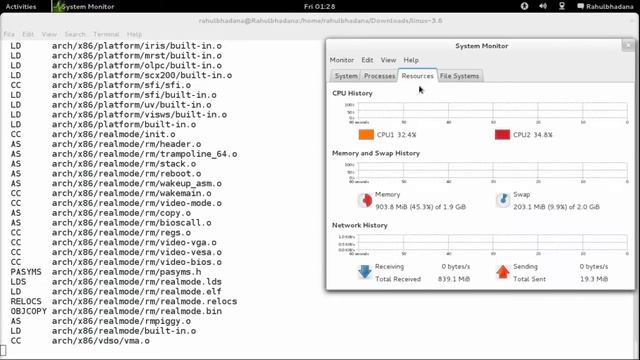
Task: Open the View menu in System Monitor
Action: (x=388, y=60)
